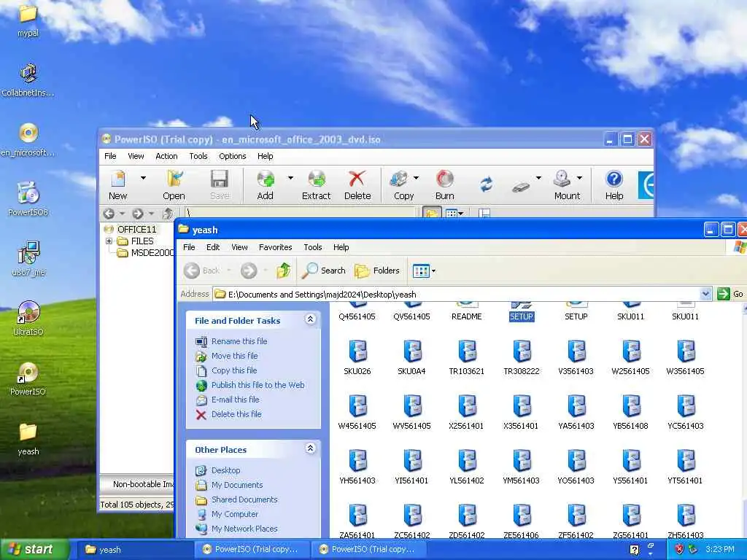
Task: Open the Edit menu in yeash window
Action: coord(213,247)
